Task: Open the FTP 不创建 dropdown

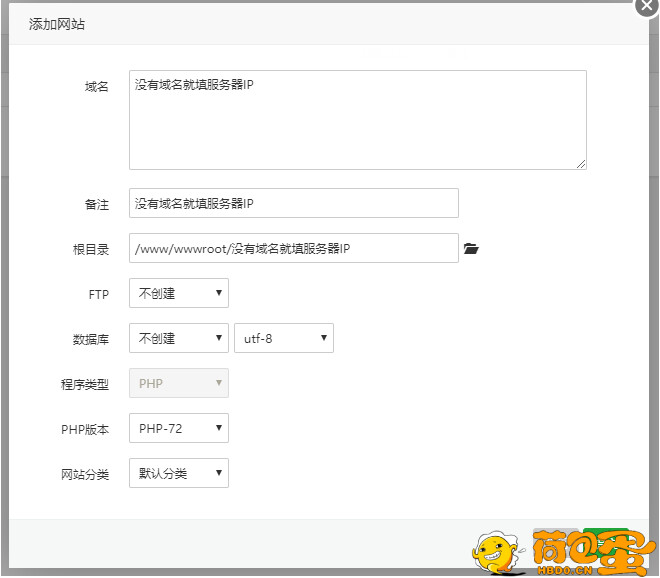Action: pos(179,293)
